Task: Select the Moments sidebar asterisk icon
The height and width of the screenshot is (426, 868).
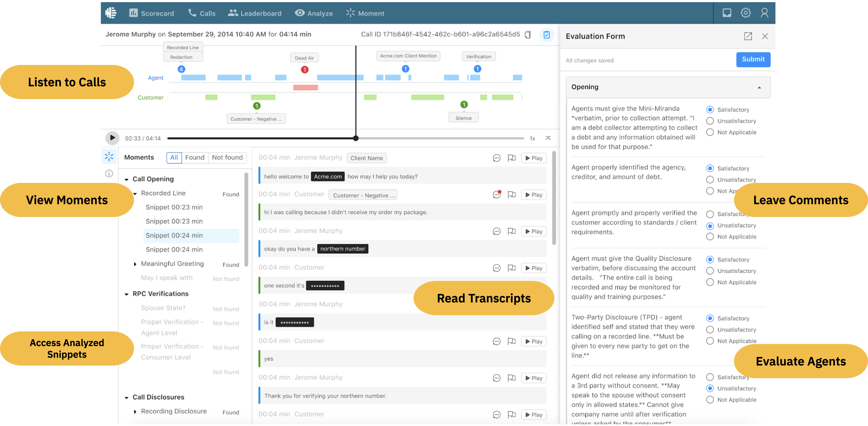Action: [109, 156]
